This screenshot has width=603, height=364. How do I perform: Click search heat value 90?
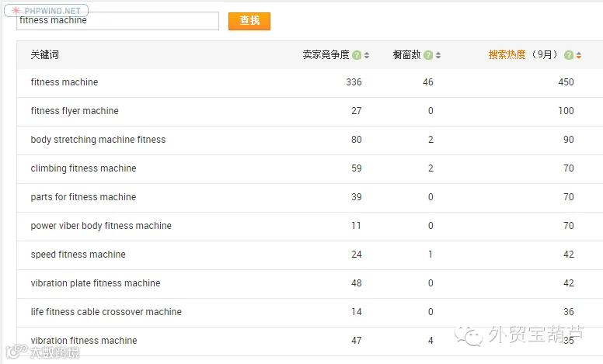569,140
